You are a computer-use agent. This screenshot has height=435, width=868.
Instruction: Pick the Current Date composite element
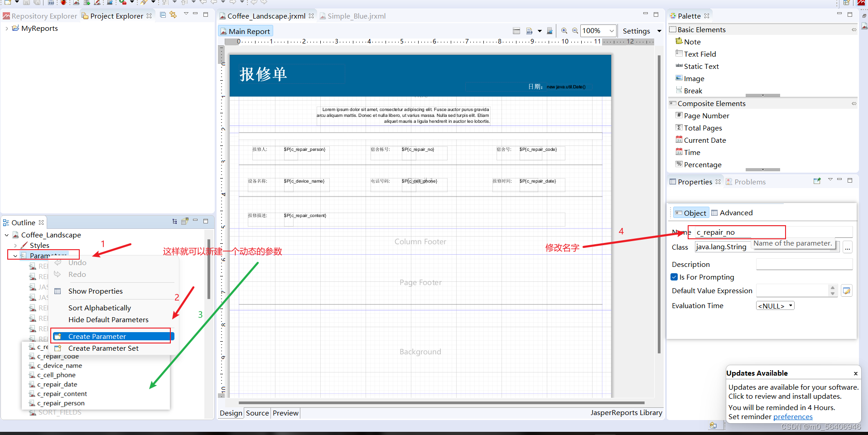coord(704,140)
